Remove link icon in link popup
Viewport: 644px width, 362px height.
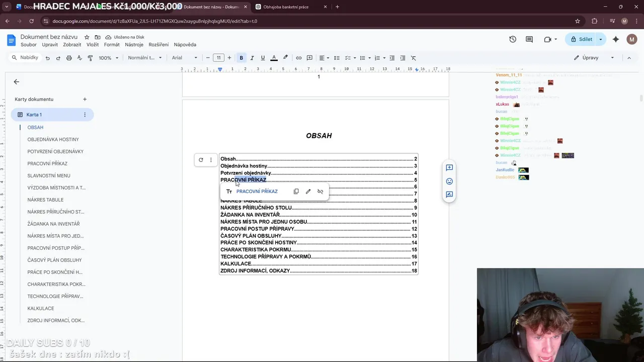pos(320,192)
